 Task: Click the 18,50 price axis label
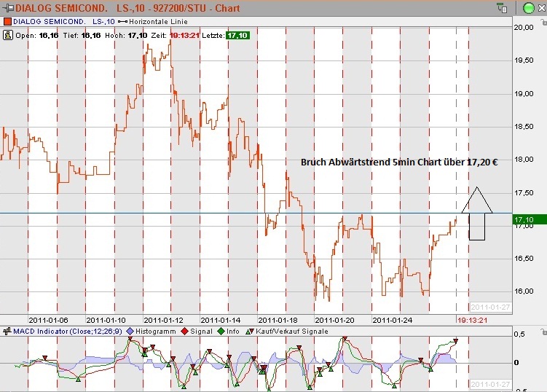pyautogui.click(x=524, y=126)
